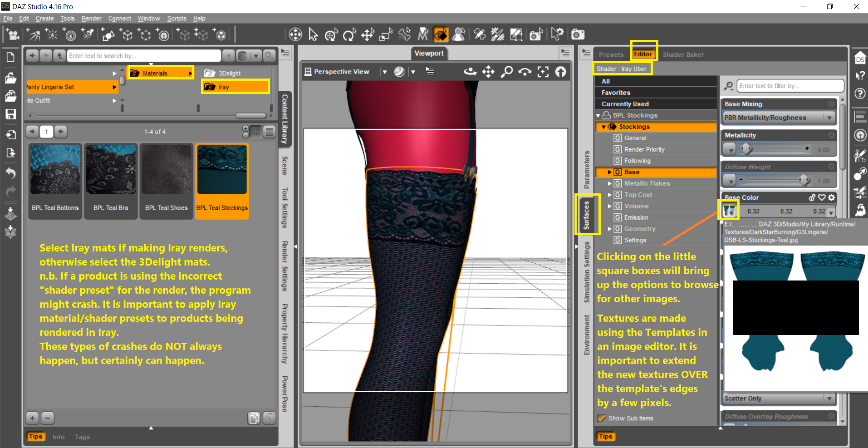Screen dimensions: 868x448
Task: Expand the Geometry group
Action: tap(609, 229)
